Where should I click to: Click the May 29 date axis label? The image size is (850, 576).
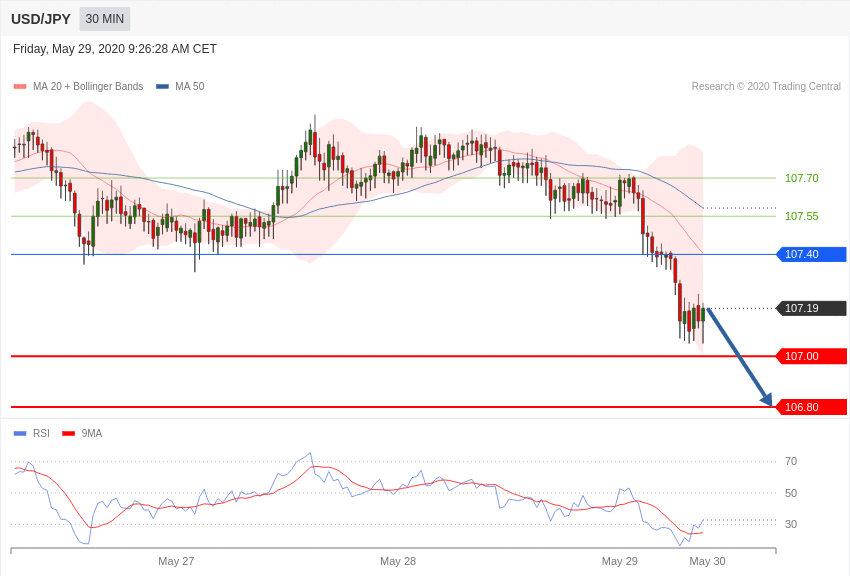pyautogui.click(x=620, y=561)
